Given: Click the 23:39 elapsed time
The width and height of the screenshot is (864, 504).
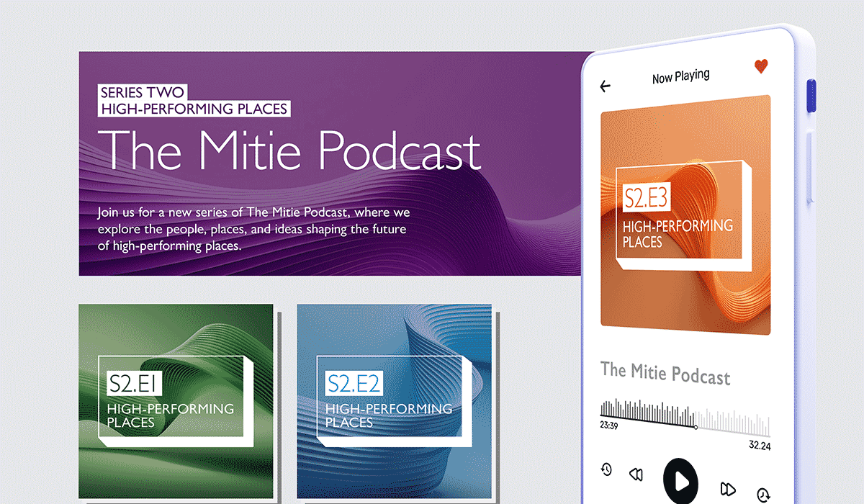Looking at the screenshot, I should [609, 426].
